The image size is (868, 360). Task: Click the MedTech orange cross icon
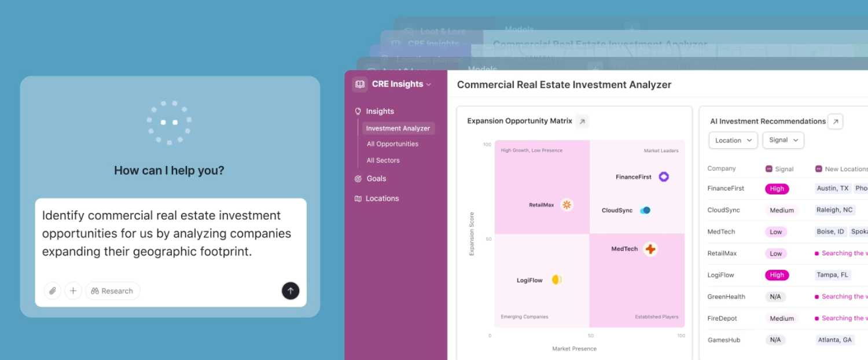pos(650,249)
